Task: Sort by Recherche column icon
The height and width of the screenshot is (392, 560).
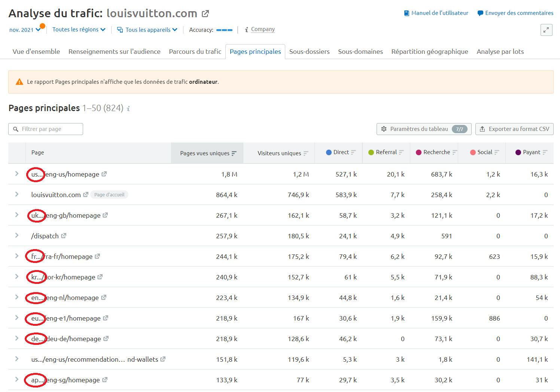Action: [454, 152]
